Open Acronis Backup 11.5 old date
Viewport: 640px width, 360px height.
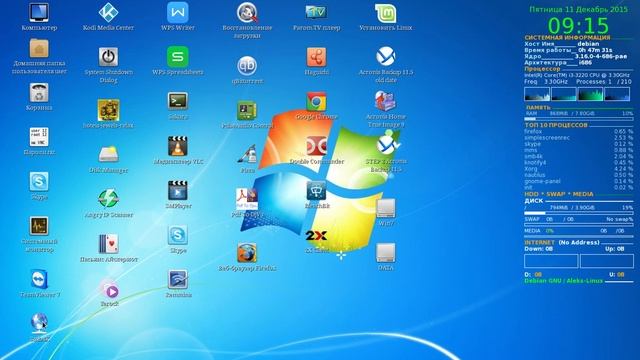pyautogui.click(x=386, y=57)
